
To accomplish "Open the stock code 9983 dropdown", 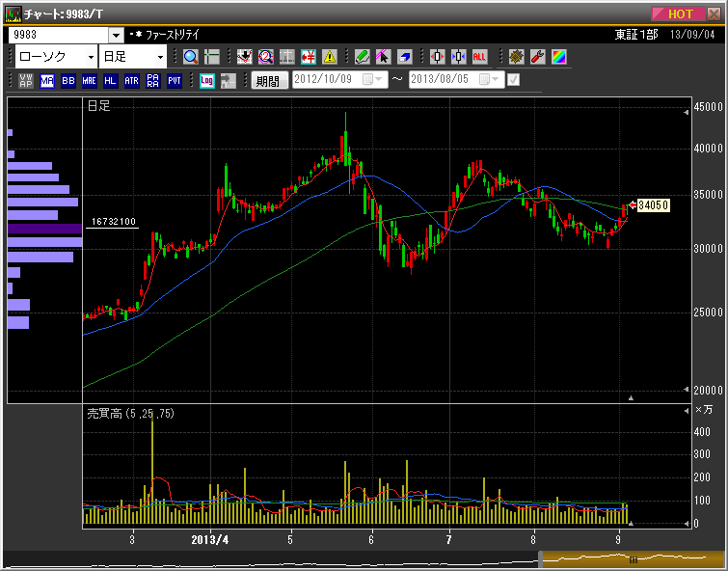I will click(x=117, y=35).
